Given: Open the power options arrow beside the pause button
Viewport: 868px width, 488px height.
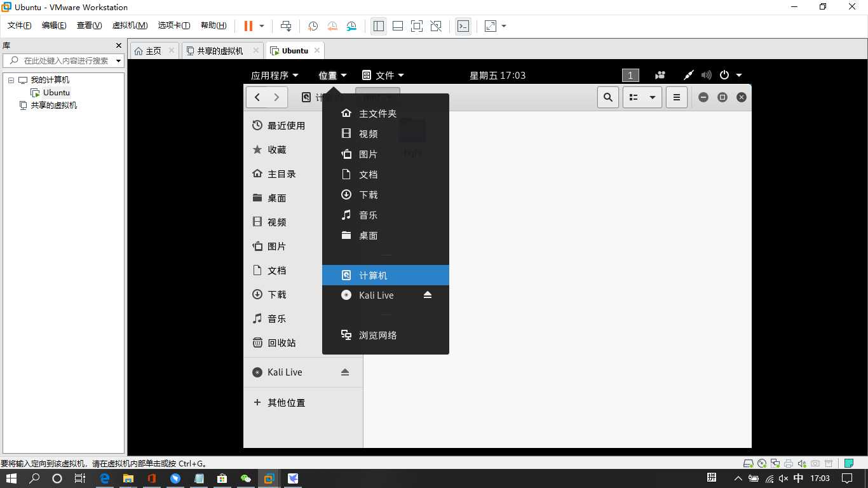Looking at the screenshot, I should 262,26.
